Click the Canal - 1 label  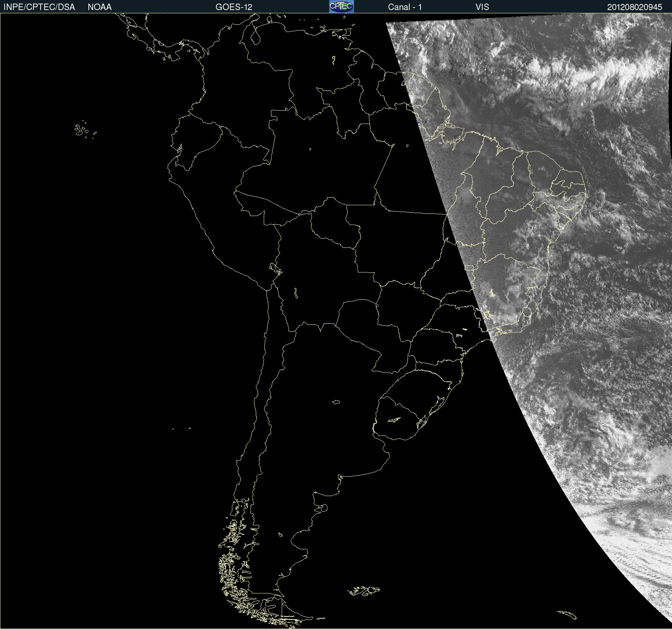click(405, 7)
